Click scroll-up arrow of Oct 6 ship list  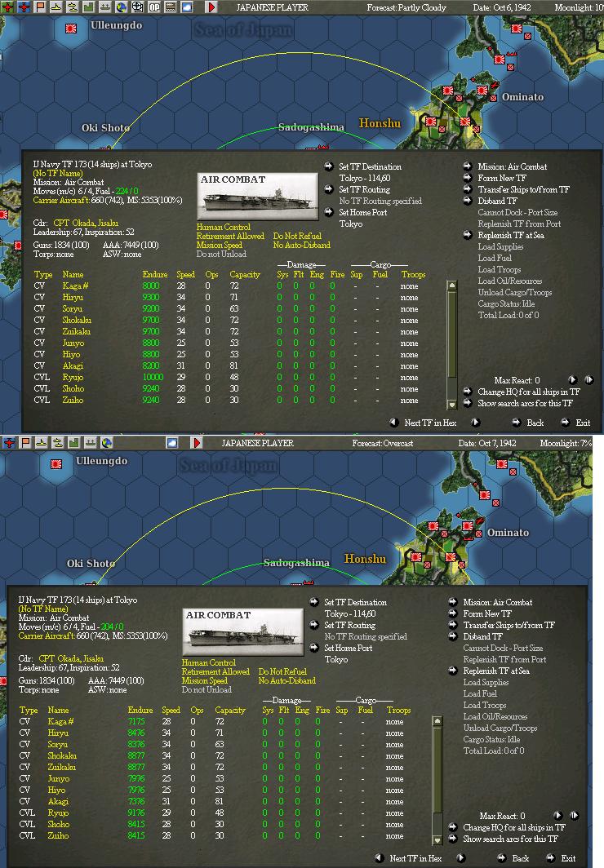point(451,285)
